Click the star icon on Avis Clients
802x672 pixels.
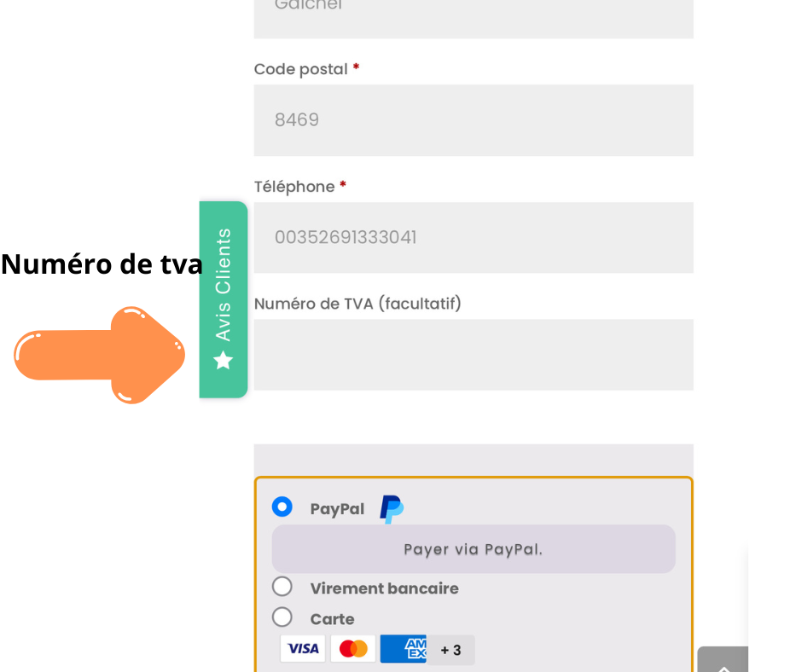click(224, 361)
